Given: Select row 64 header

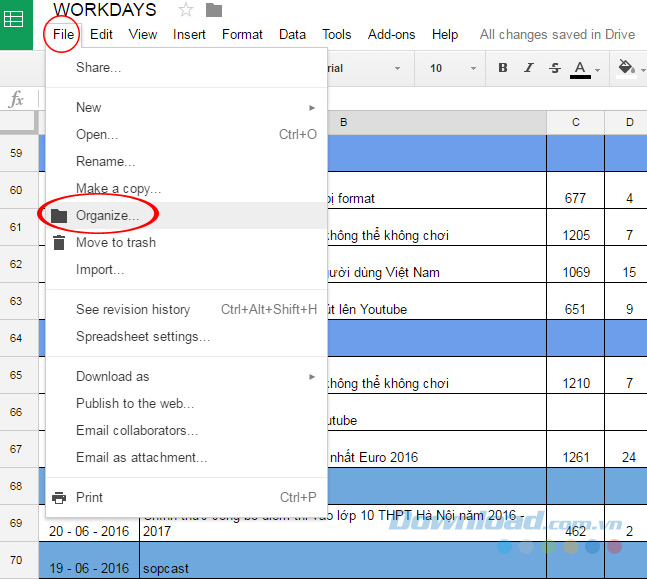Looking at the screenshot, I should pyautogui.click(x=19, y=338).
